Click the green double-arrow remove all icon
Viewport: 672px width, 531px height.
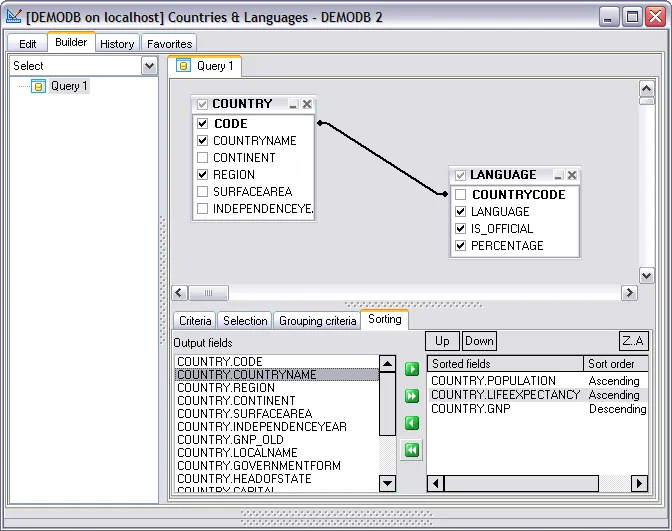tap(411, 450)
